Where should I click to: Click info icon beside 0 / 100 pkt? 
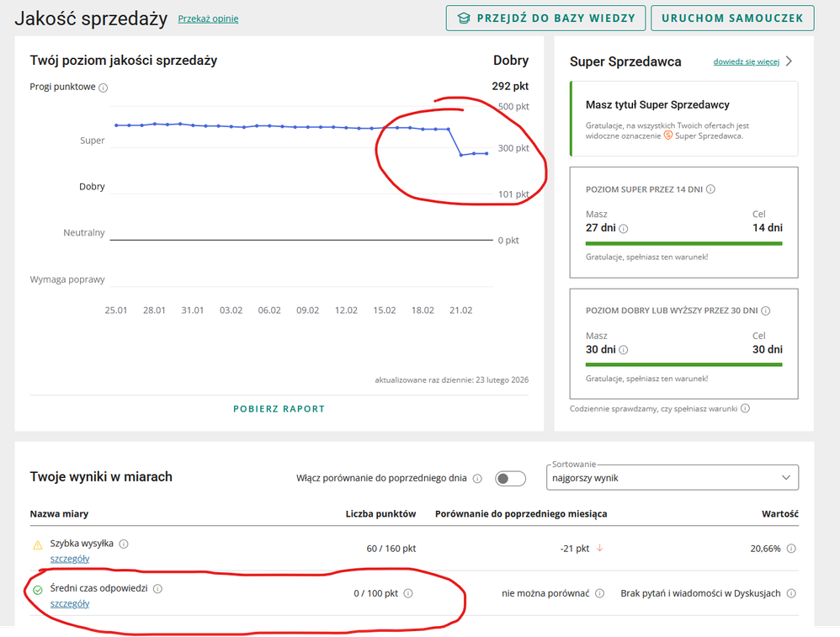pyautogui.click(x=408, y=593)
